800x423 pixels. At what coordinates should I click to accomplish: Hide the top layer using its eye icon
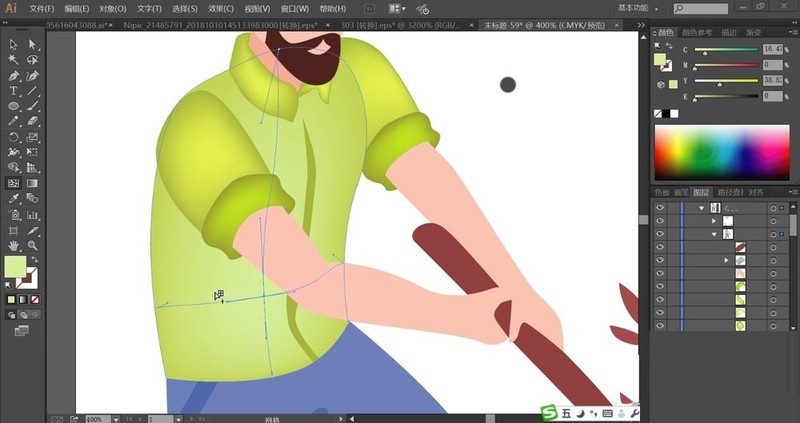(x=659, y=208)
